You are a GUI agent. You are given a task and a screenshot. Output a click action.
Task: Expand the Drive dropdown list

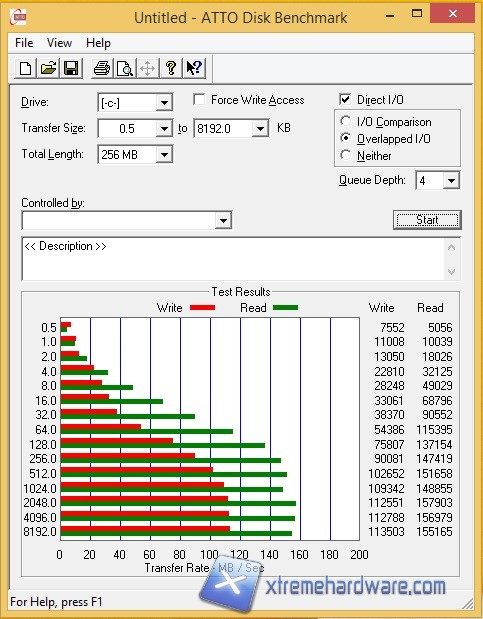pos(164,103)
